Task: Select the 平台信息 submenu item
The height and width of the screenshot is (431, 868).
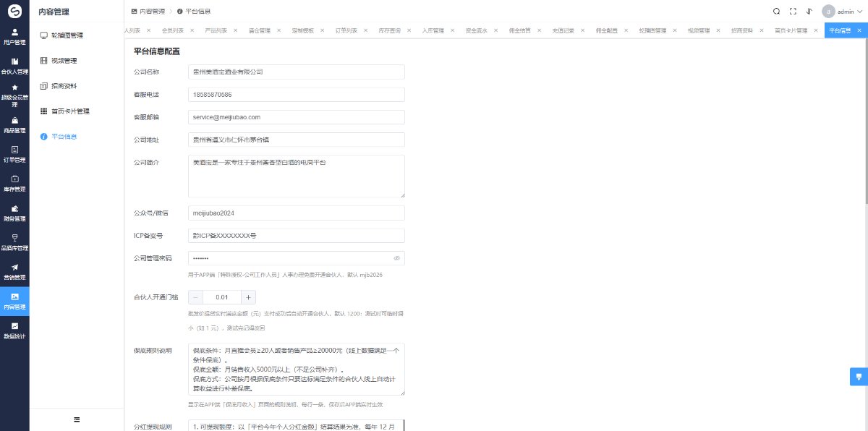Action: [77, 137]
